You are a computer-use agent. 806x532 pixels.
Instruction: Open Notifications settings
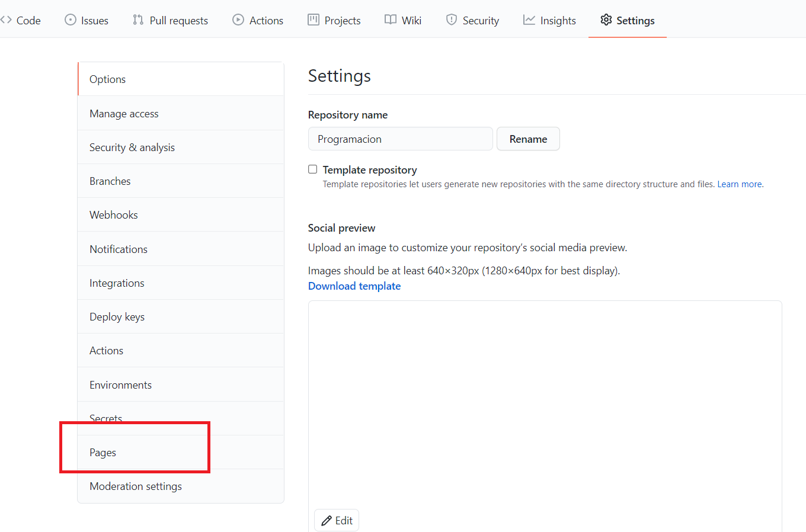click(181, 249)
